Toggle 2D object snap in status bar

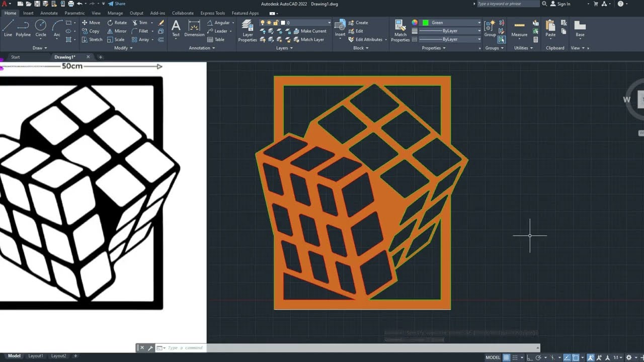576,357
